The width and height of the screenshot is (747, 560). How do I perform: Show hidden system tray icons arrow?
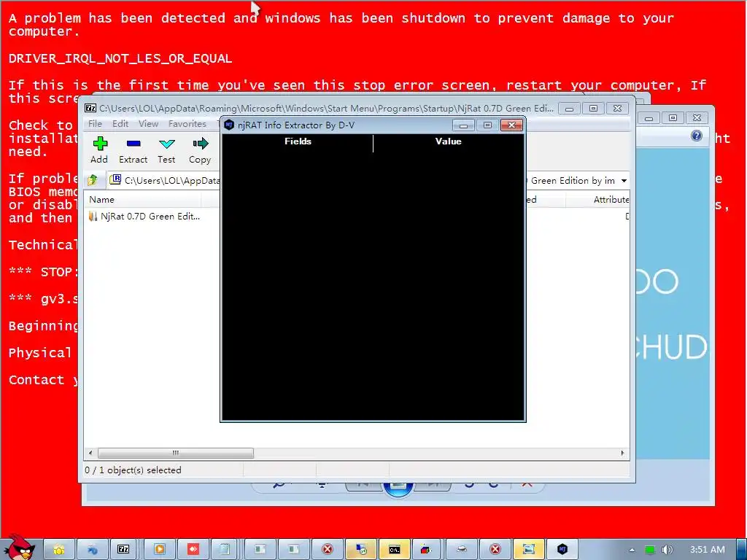[x=632, y=550]
